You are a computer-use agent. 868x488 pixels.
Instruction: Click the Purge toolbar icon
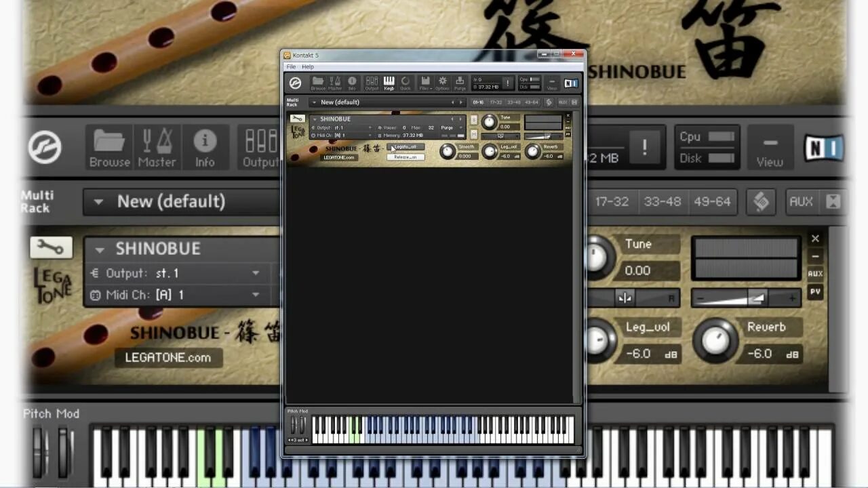pos(460,83)
